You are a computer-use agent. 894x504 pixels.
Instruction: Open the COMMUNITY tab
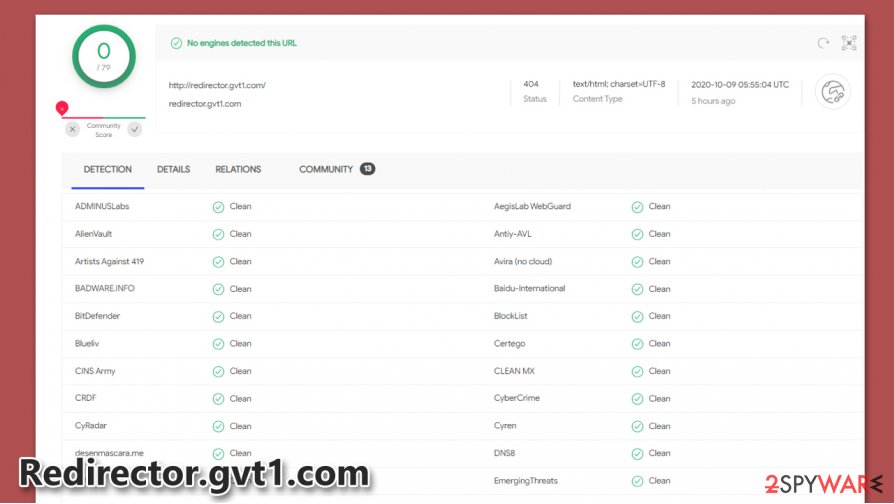click(x=326, y=169)
